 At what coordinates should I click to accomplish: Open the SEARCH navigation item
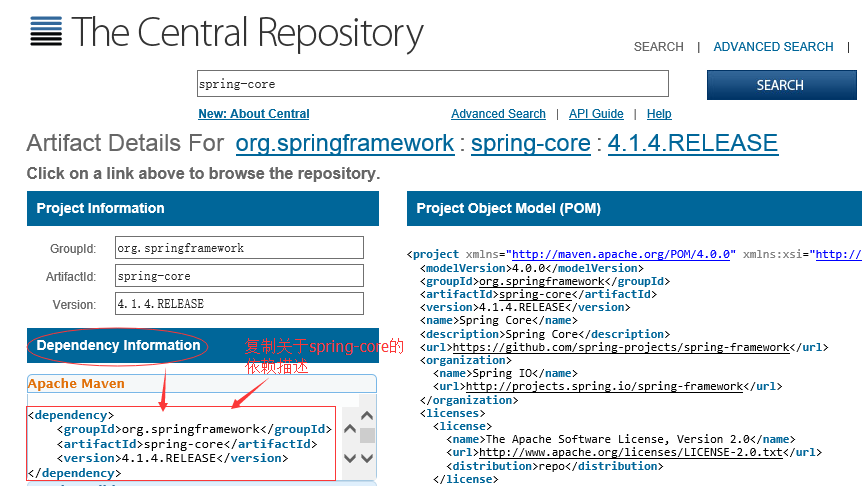tap(659, 47)
